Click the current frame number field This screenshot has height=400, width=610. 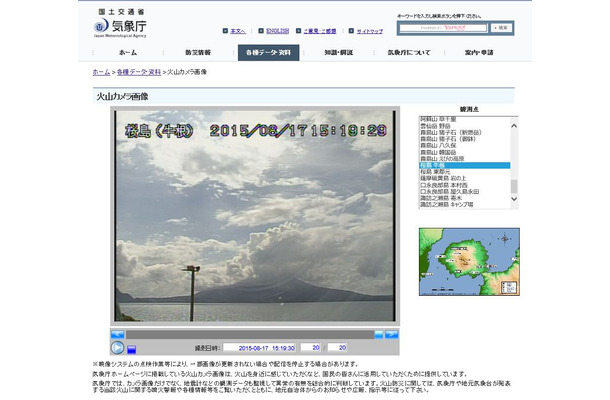pyautogui.click(x=310, y=347)
